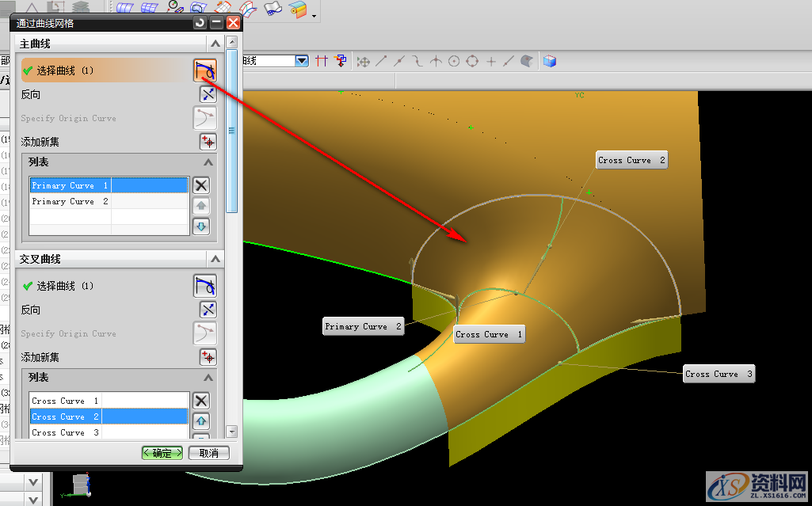The image size is (812, 506).
Task: Click add new set icon in 交叉曲线
Action: click(x=208, y=357)
